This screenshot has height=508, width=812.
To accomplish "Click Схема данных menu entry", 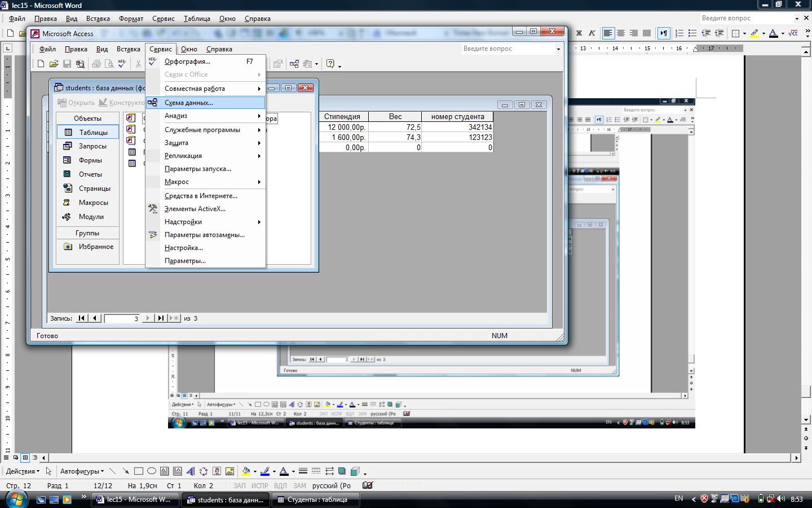I will coord(205,103).
